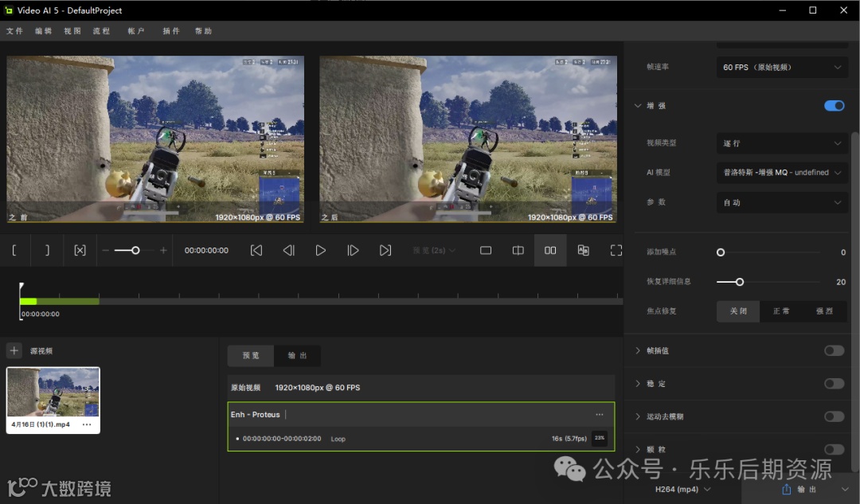860x504 pixels.
Task: Switch to split view layout icon
Action: pos(518,250)
